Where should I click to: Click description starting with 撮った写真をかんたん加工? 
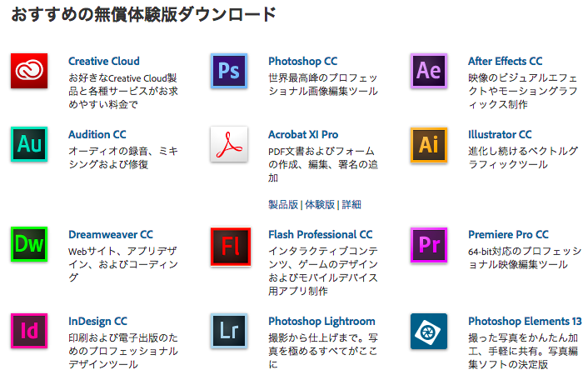(523, 351)
